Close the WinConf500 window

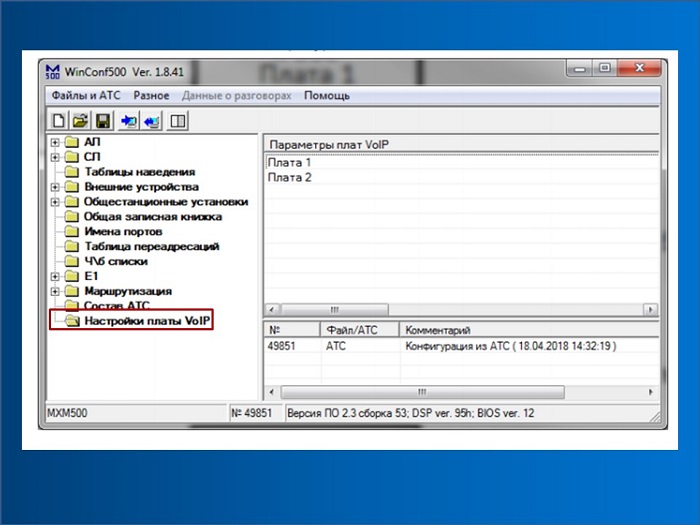[x=639, y=69]
